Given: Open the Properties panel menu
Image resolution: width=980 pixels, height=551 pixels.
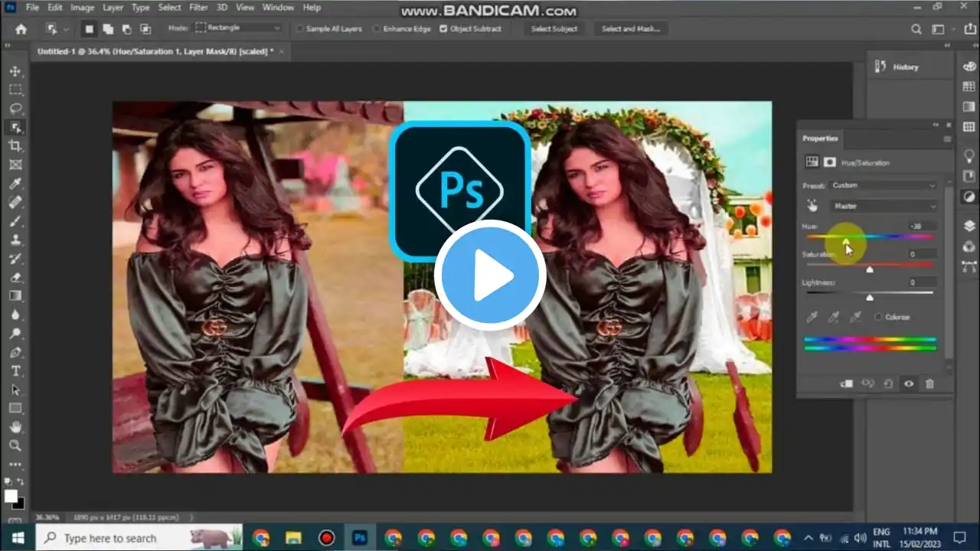Looking at the screenshot, I should 947,139.
